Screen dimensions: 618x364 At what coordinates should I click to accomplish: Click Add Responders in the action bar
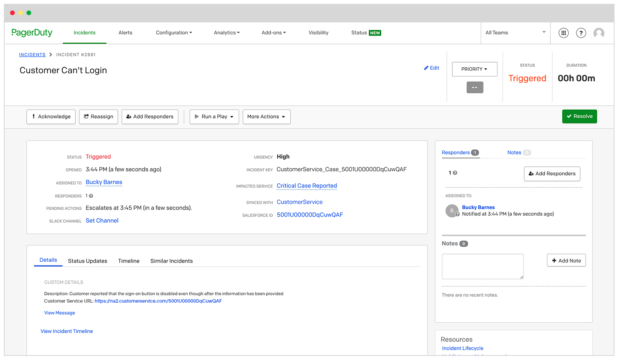(x=150, y=117)
